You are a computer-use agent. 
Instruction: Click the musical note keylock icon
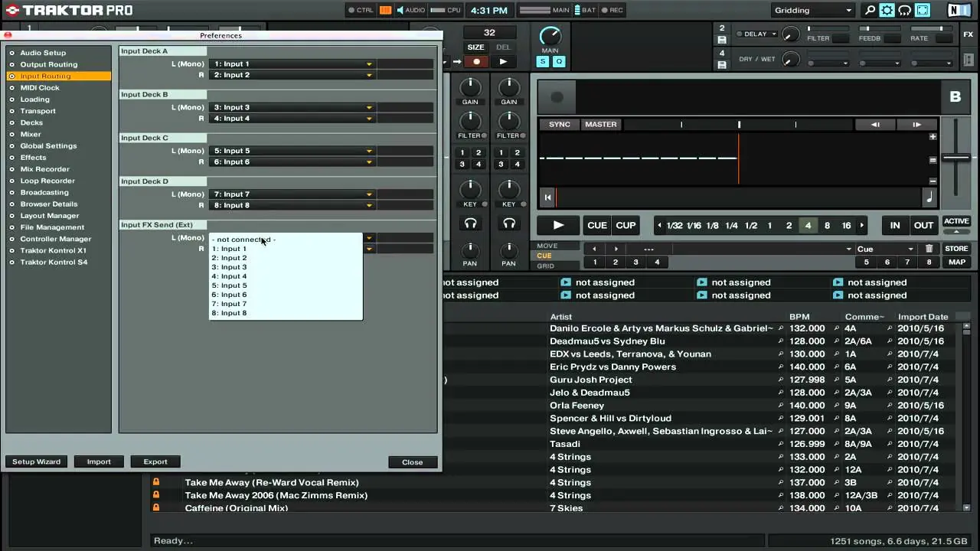point(929,197)
